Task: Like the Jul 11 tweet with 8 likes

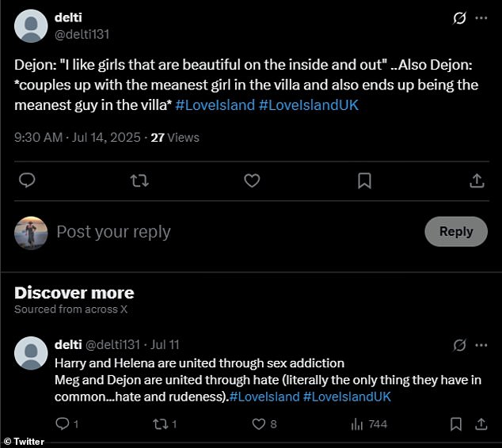Action: (x=258, y=424)
